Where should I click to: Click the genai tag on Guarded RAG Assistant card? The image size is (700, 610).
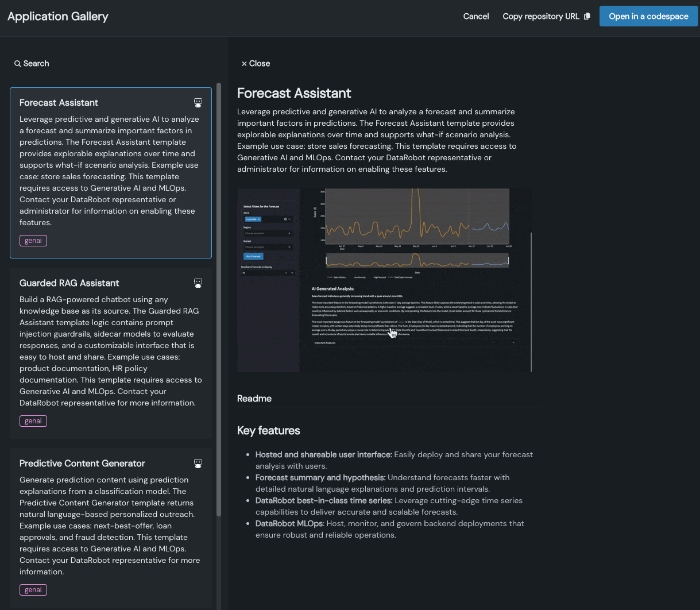tap(33, 421)
